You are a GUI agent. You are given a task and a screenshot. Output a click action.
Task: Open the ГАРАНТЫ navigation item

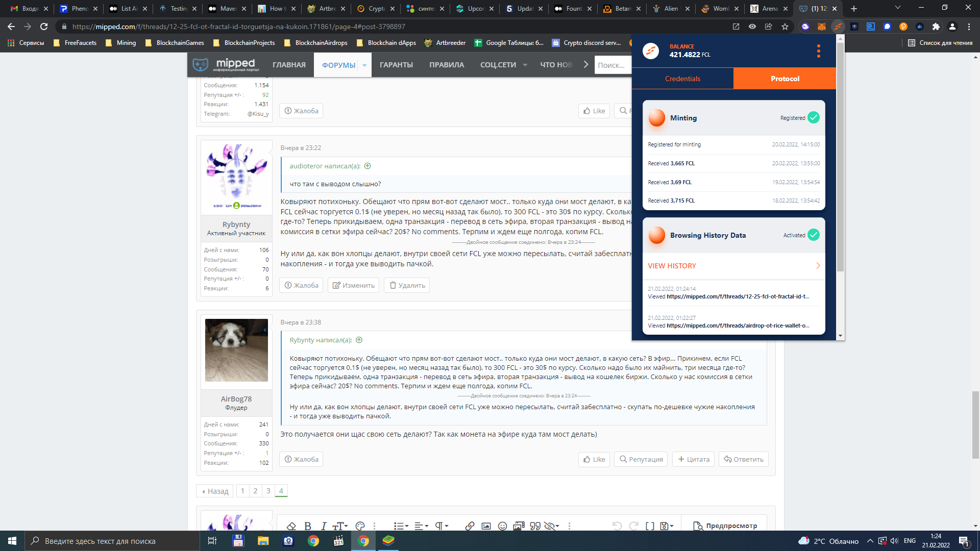pos(396,65)
